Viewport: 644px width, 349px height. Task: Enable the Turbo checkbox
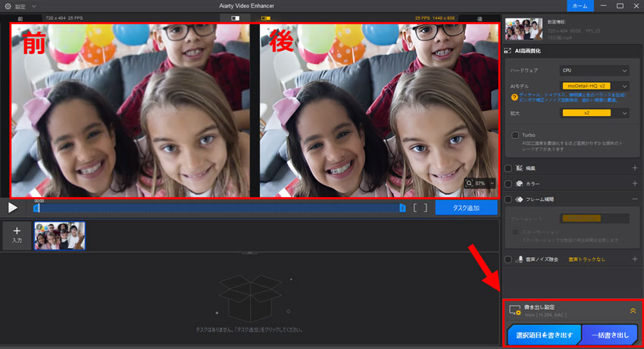tap(515, 135)
